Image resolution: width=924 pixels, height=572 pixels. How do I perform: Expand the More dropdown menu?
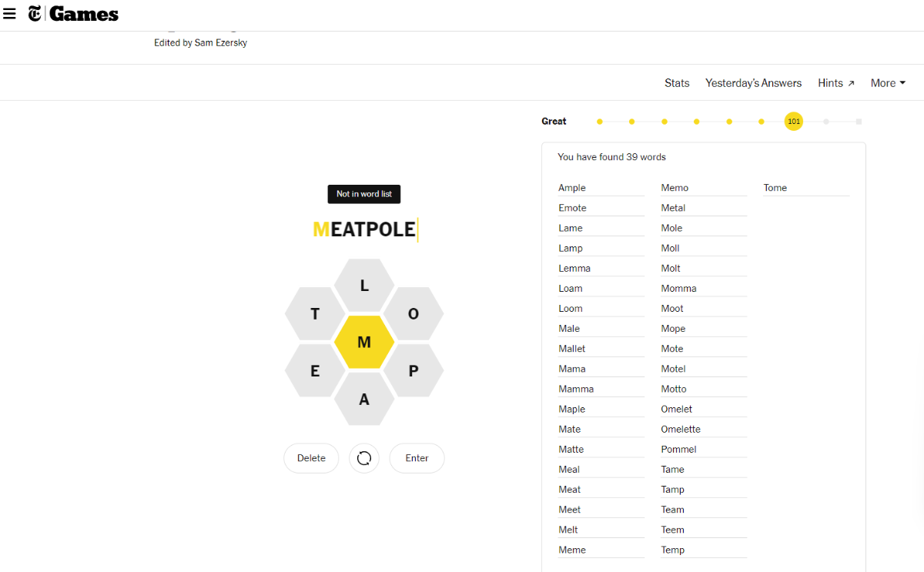[x=888, y=83]
